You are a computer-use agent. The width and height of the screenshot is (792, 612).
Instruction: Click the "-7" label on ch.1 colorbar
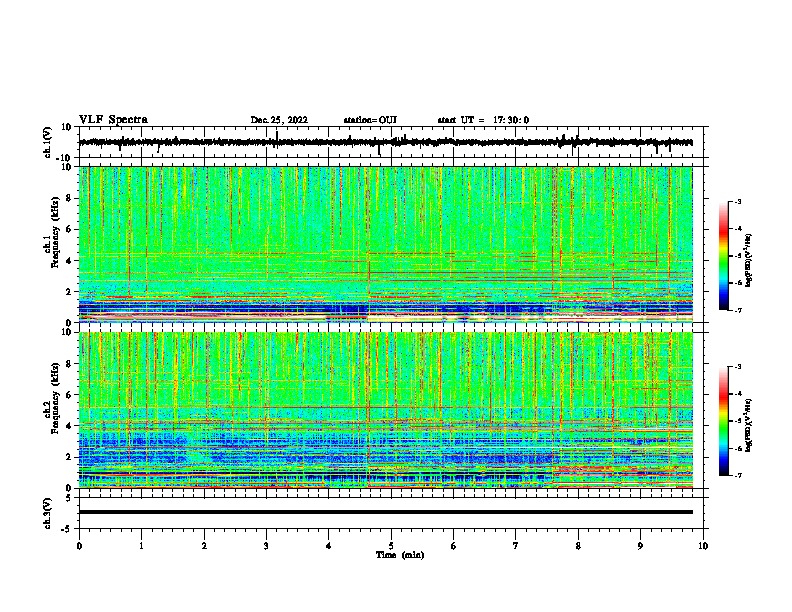(738, 310)
